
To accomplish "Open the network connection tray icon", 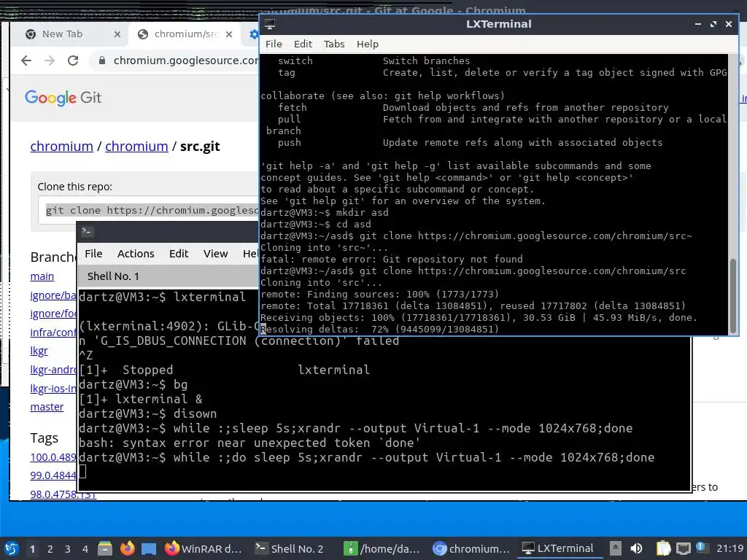I will pyautogui.click(x=683, y=548).
